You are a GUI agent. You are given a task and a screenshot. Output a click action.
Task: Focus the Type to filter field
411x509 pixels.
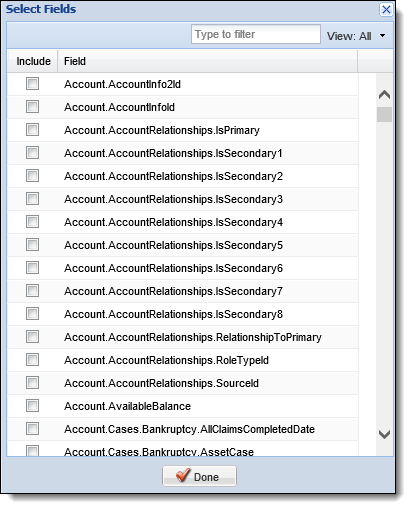coord(256,34)
